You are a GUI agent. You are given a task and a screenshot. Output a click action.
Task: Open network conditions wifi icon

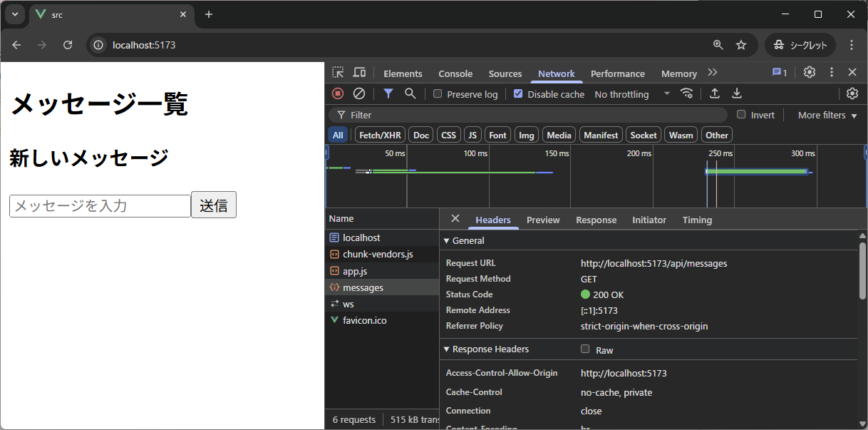coord(687,93)
